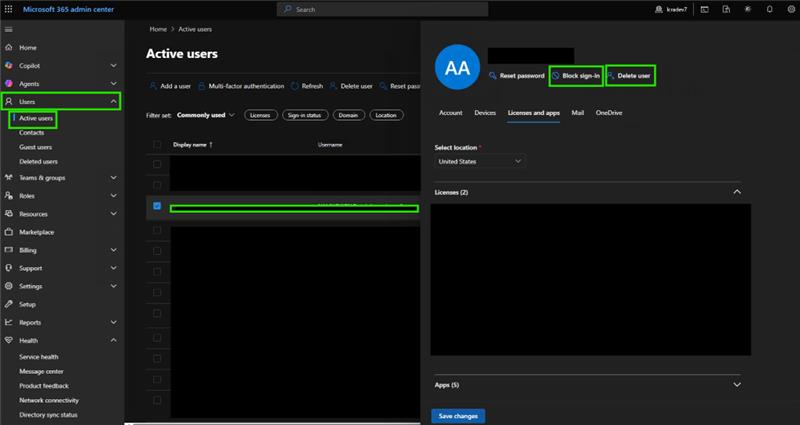Click the Support headset icon

pyautogui.click(x=9, y=268)
